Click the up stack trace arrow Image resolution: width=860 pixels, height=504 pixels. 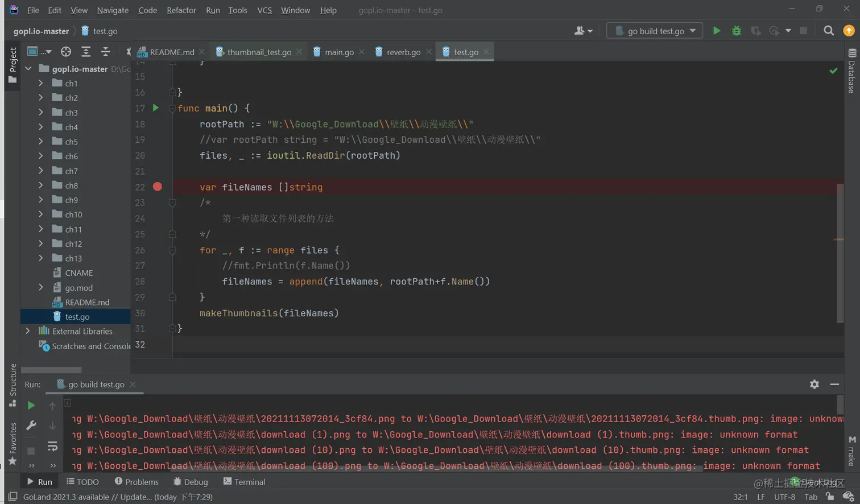tap(52, 406)
